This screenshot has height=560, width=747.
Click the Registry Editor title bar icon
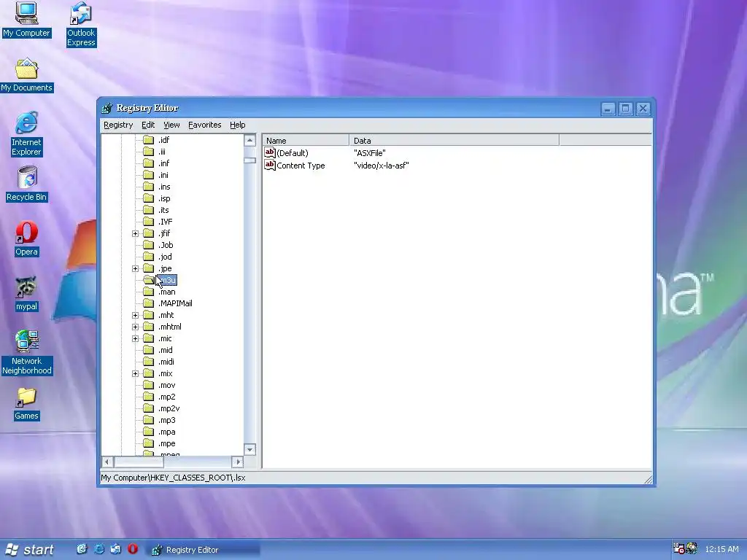click(x=107, y=109)
